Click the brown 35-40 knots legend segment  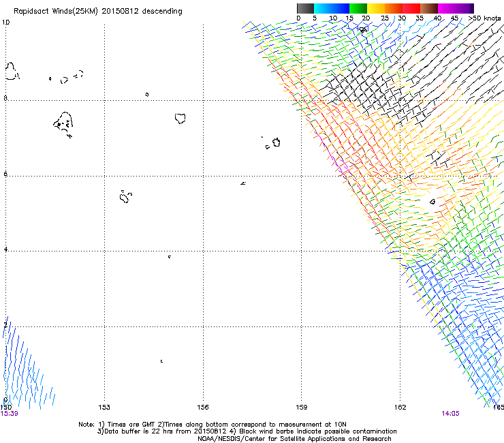click(x=429, y=8)
